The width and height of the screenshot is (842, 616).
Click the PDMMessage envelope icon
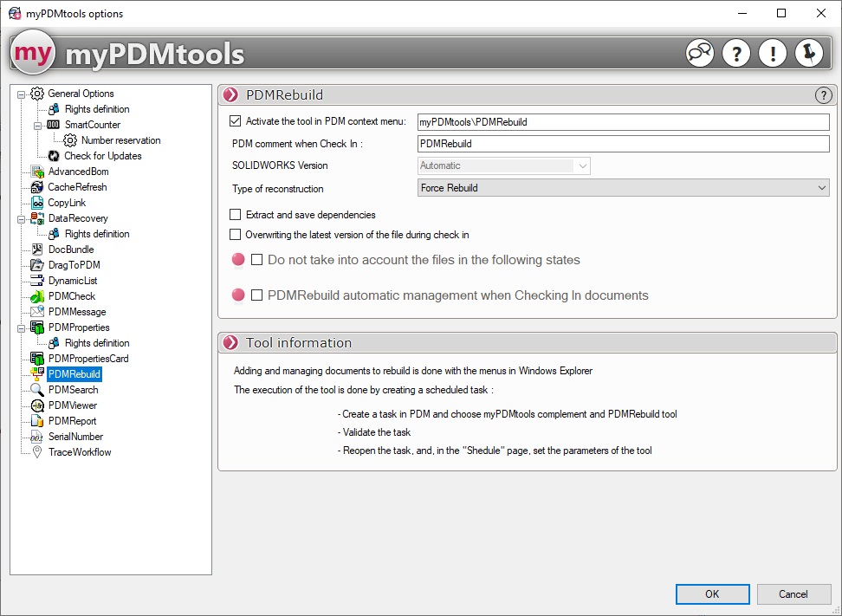tap(37, 312)
